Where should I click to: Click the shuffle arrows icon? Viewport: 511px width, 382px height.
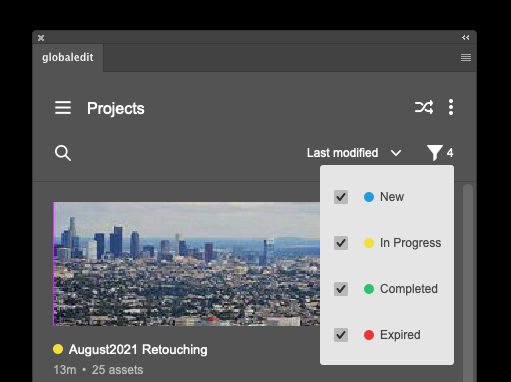click(424, 107)
